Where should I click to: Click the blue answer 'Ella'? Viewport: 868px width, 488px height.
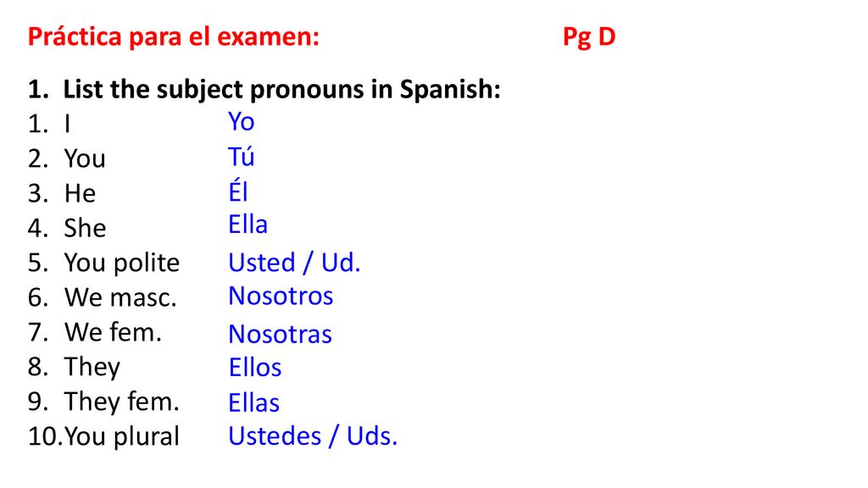click(248, 225)
